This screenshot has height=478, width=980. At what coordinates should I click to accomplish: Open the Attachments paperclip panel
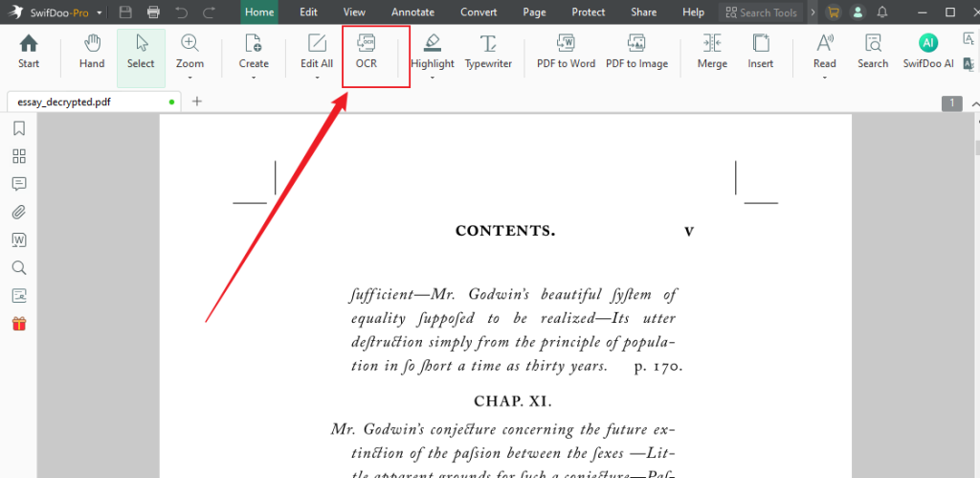coord(19,212)
